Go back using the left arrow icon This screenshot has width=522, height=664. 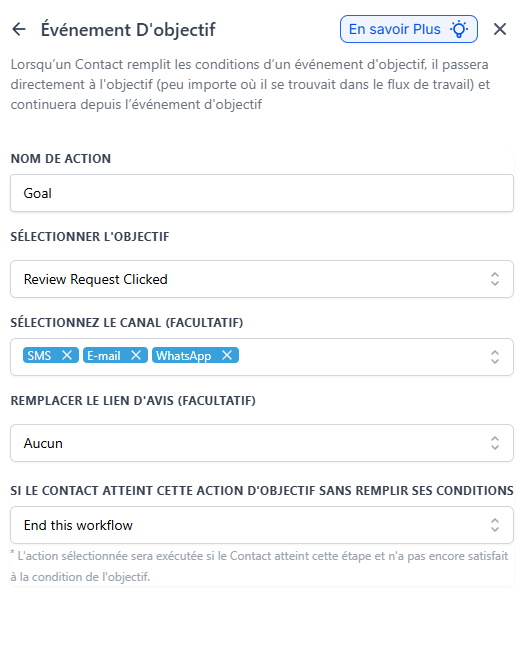19,29
